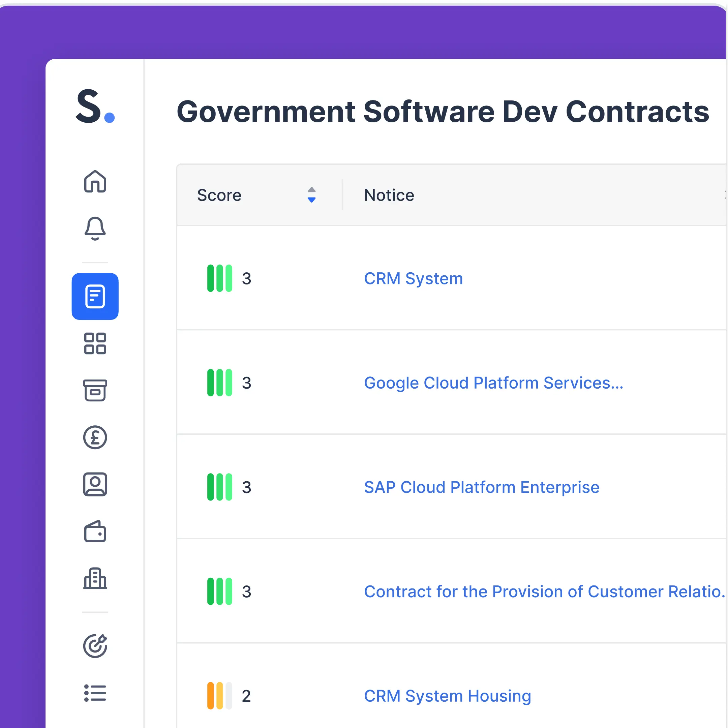Open the contacts person icon

coord(95,484)
